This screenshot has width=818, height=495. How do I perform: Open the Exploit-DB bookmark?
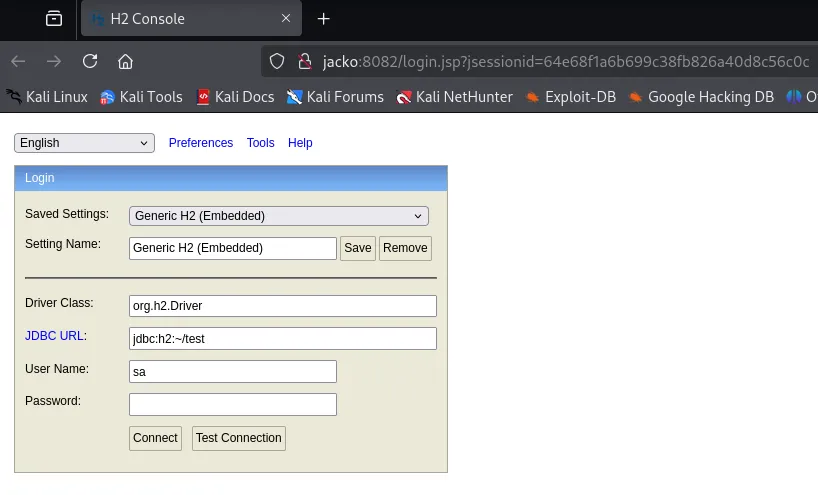point(571,97)
